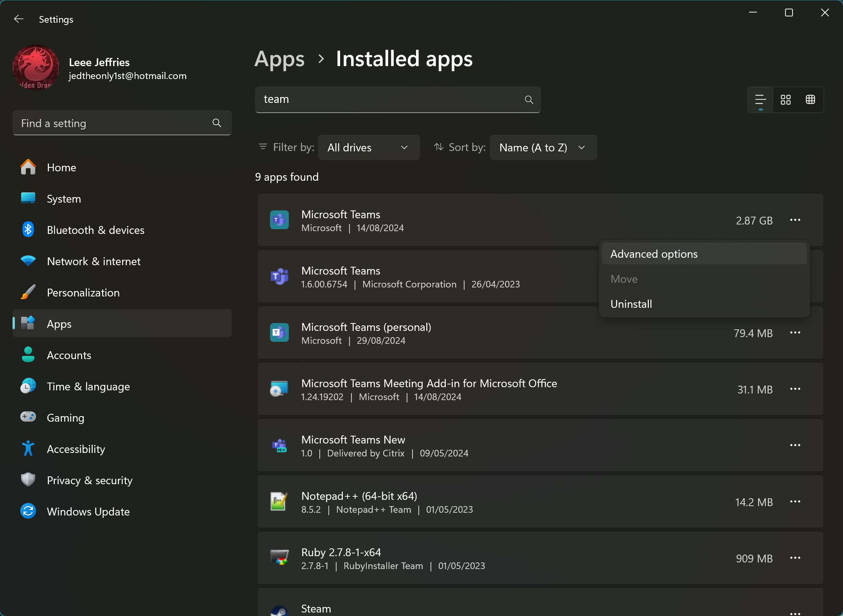Click the Find a setting search box
This screenshot has height=616, width=843.
122,123
